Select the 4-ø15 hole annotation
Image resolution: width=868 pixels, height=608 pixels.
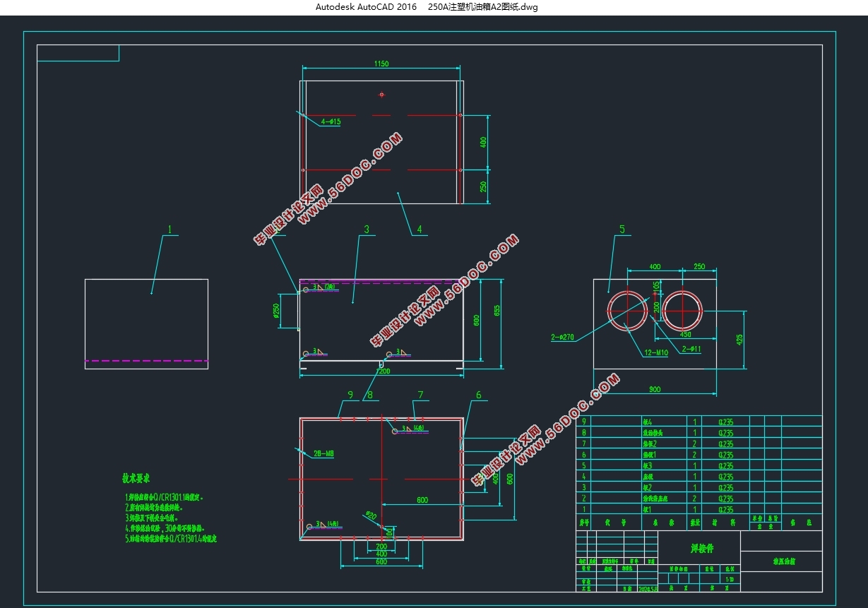[331, 121]
